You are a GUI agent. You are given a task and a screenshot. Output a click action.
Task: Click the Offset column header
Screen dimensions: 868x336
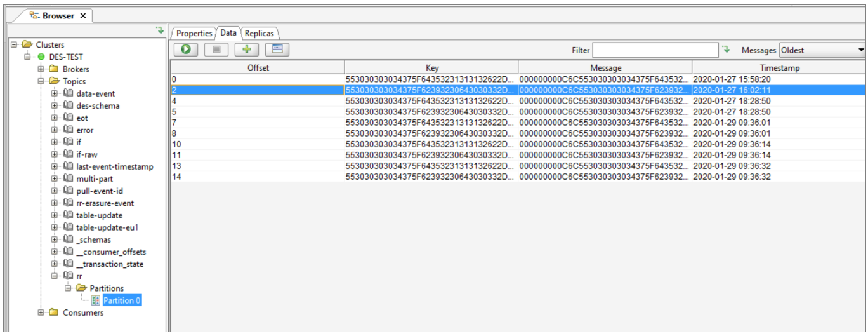click(x=258, y=68)
